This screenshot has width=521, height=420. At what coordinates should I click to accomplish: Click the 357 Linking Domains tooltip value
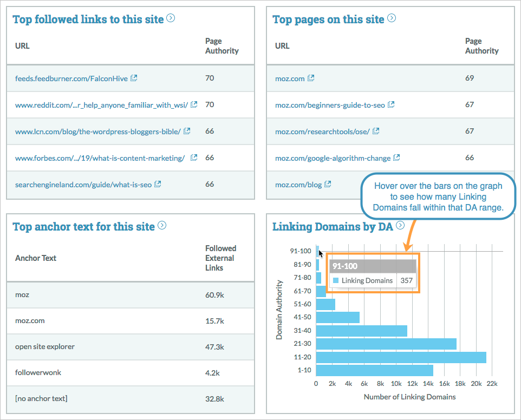click(x=406, y=280)
